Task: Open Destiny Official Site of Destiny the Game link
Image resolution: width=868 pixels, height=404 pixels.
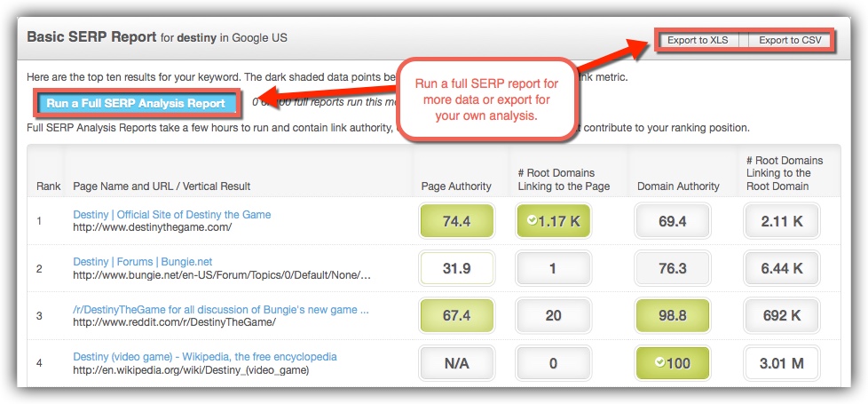Action: tap(171, 215)
